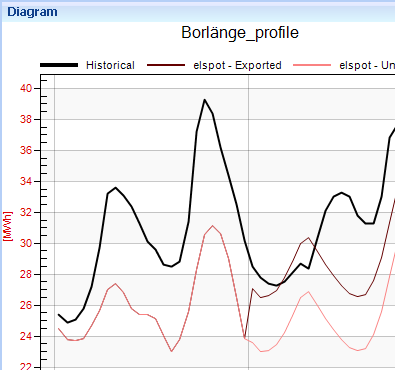Click the highest peak of the Historical curve

205,100
